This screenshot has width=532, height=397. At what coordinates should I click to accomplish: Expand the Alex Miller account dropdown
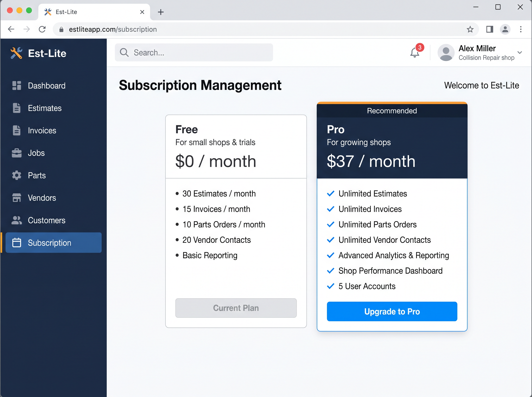click(520, 52)
